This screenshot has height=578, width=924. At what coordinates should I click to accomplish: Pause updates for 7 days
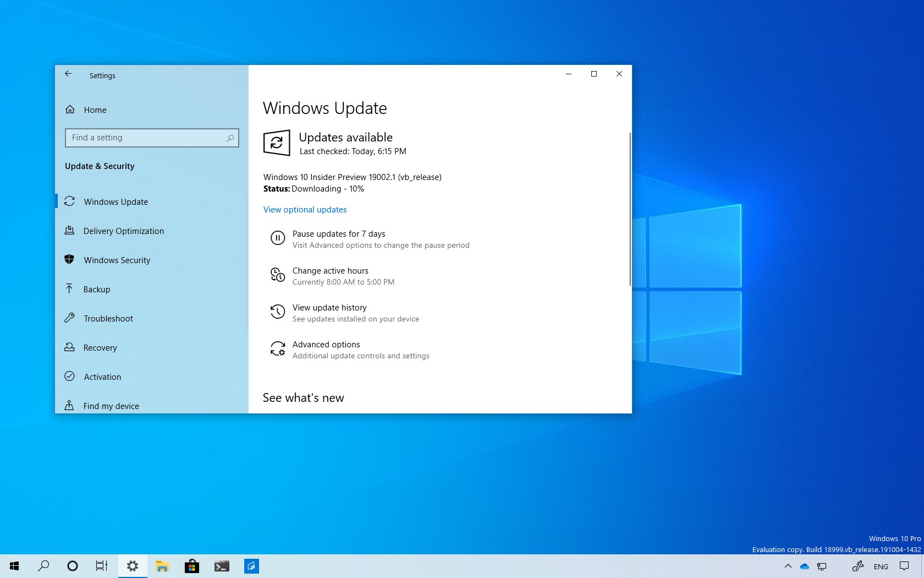coord(338,234)
